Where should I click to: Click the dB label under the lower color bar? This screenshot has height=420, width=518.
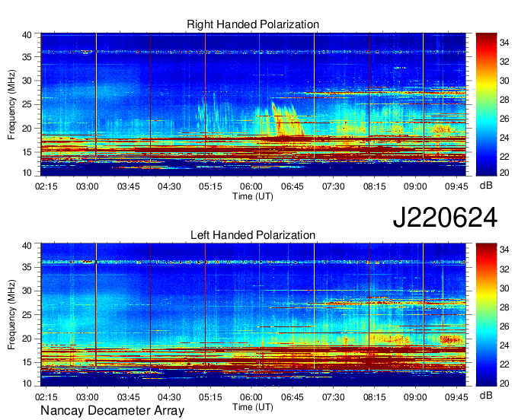pyautogui.click(x=486, y=396)
